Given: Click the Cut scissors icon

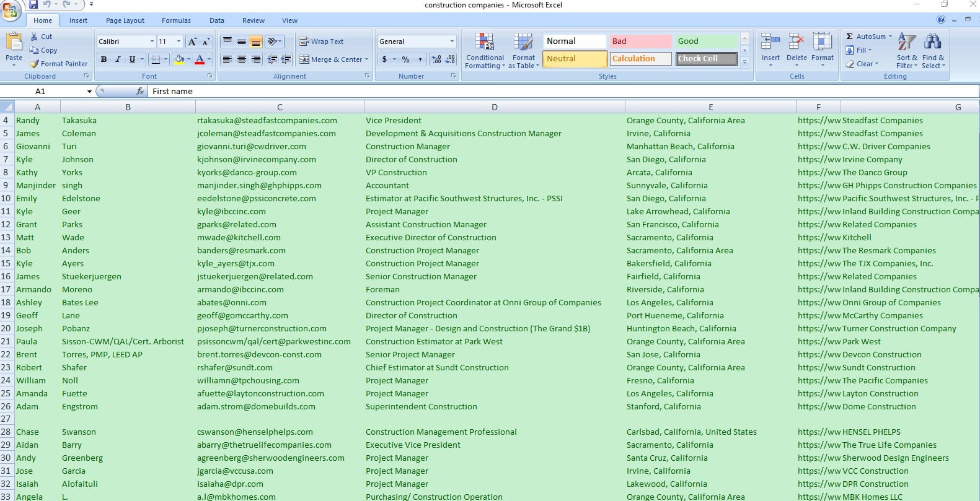Looking at the screenshot, I should click(34, 37).
